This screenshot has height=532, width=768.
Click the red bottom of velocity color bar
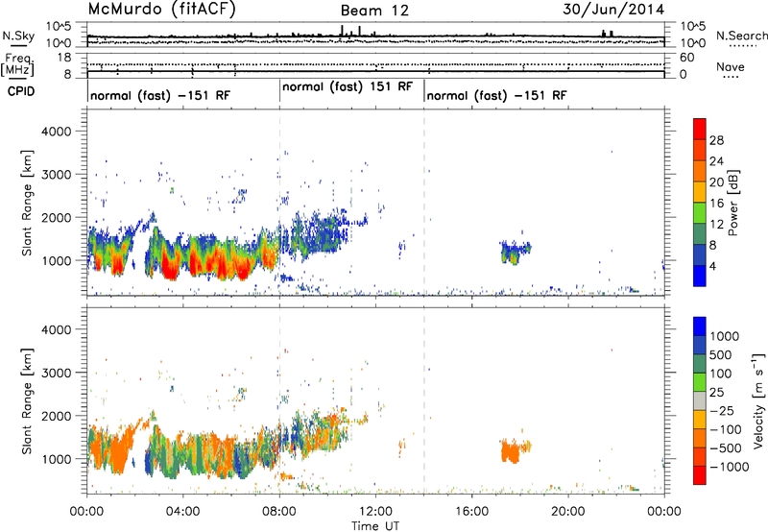[x=700, y=475]
